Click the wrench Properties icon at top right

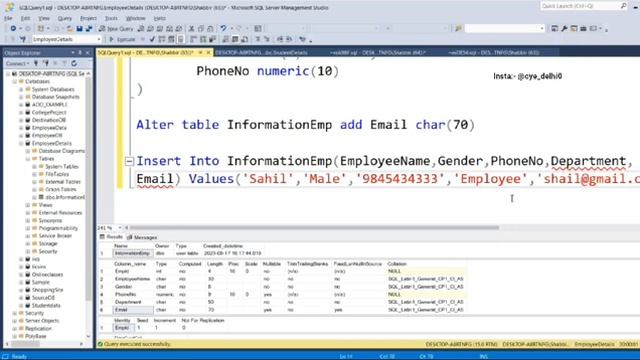[564, 29]
